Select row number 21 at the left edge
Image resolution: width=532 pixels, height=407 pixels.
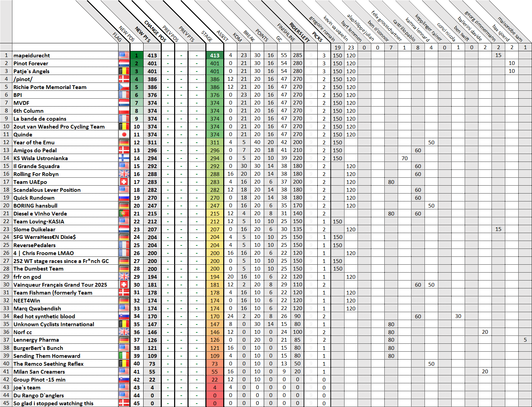coord(6,213)
